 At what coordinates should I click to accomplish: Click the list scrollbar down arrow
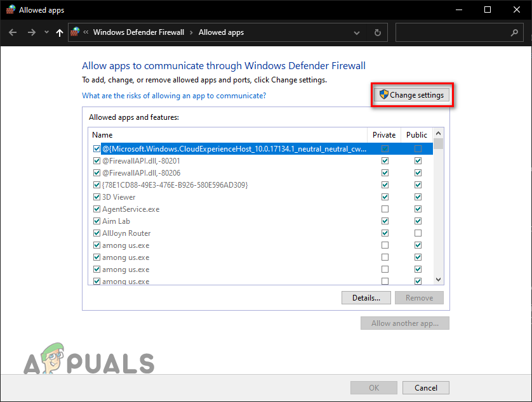pos(438,280)
